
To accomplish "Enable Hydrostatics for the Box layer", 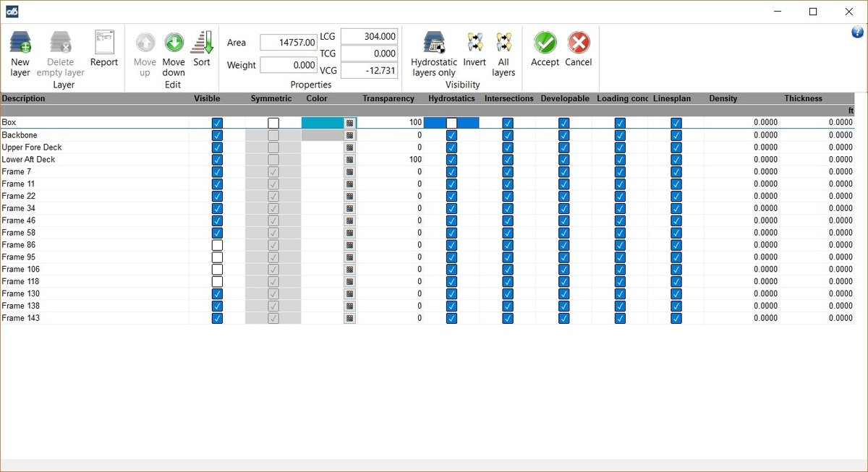I will point(451,123).
